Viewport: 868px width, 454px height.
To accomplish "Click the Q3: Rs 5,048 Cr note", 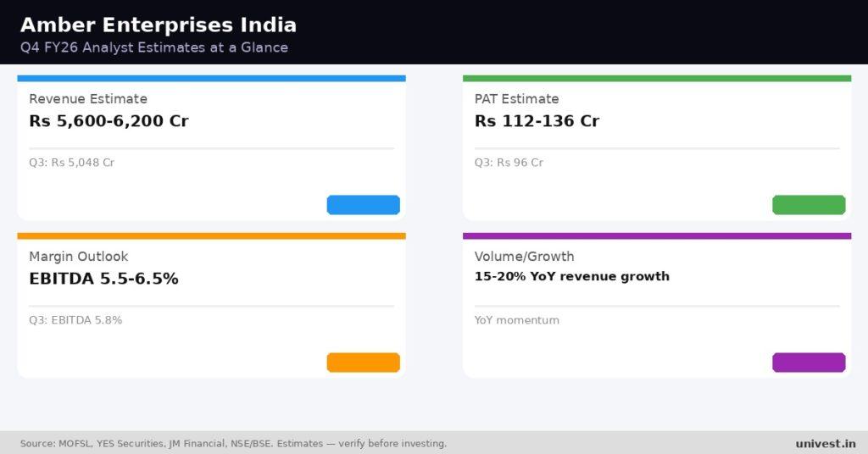I will (71, 163).
